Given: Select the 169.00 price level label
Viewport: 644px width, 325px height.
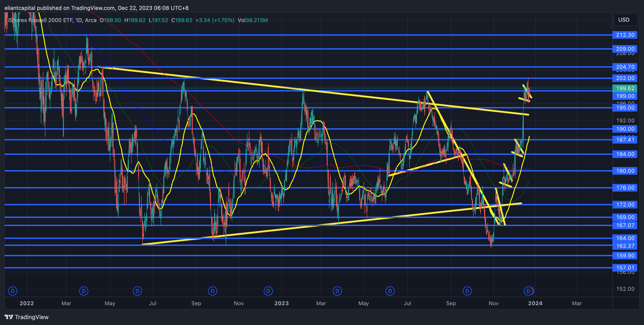Looking at the screenshot, I should coord(625,217).
